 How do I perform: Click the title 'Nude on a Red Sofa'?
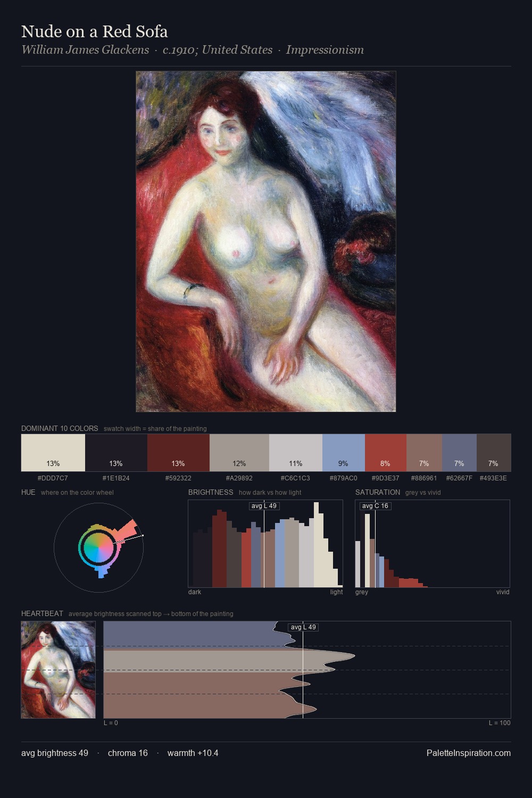click(x=95, y=31)
